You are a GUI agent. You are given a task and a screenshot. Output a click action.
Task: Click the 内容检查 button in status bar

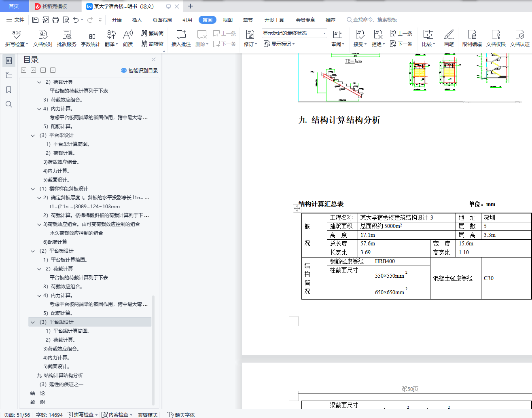[117, 415]
